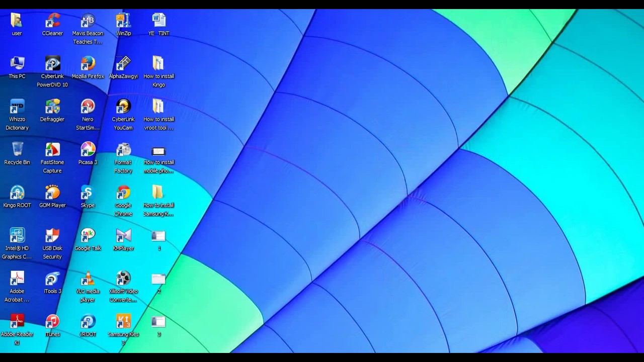Image resolution: width=644 pixels, height=362 pixels.
Task: Select the KMPlayer icon
Action: 123,236
